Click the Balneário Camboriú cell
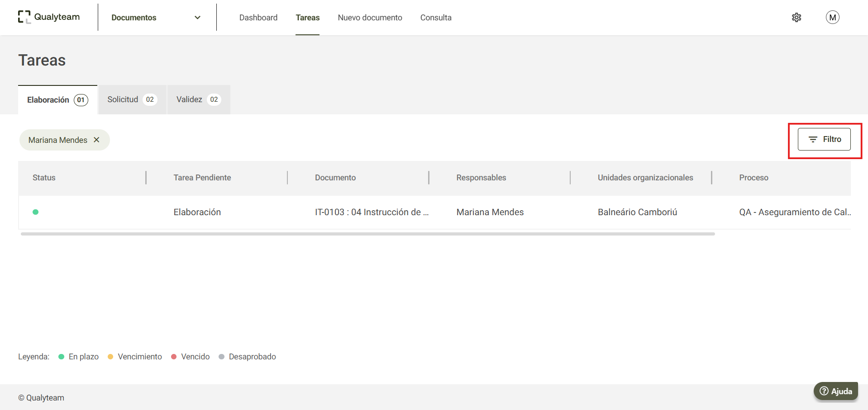This screenshot has width=868, height=410. coord(637,212)
